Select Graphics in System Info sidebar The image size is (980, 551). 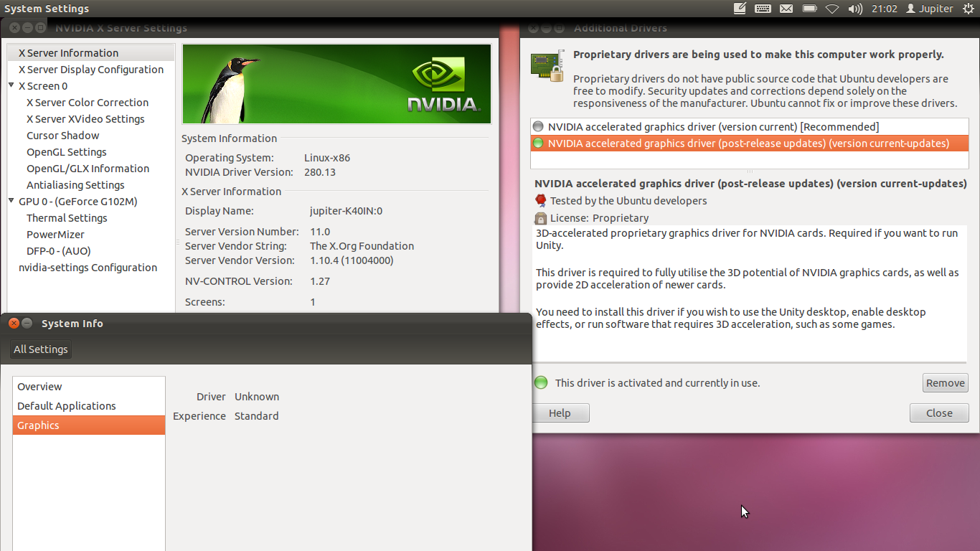(89, 425)
